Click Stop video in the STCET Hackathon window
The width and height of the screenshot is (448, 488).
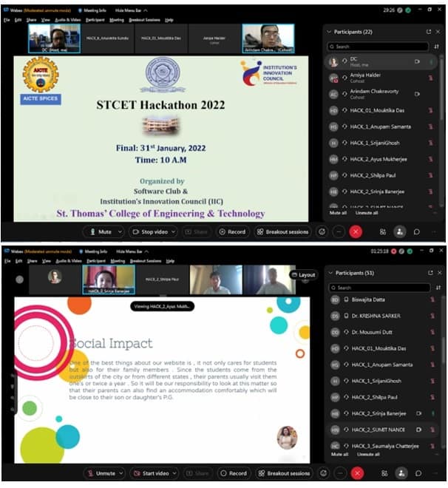point(151,232)
